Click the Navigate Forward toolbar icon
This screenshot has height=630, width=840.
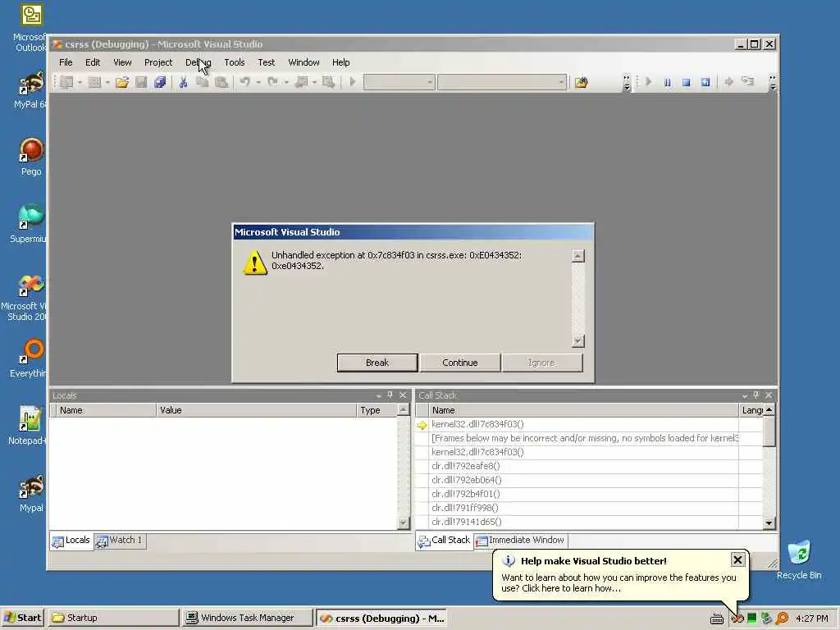[328, 82]
